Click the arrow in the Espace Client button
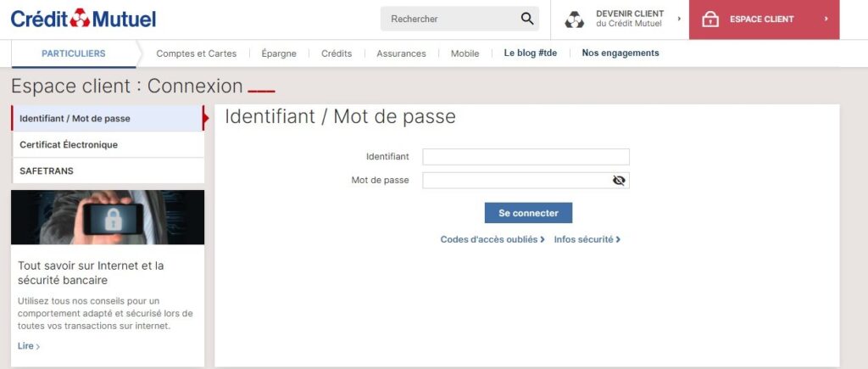This screenshot has height=369, width=868. coord(826,19)
